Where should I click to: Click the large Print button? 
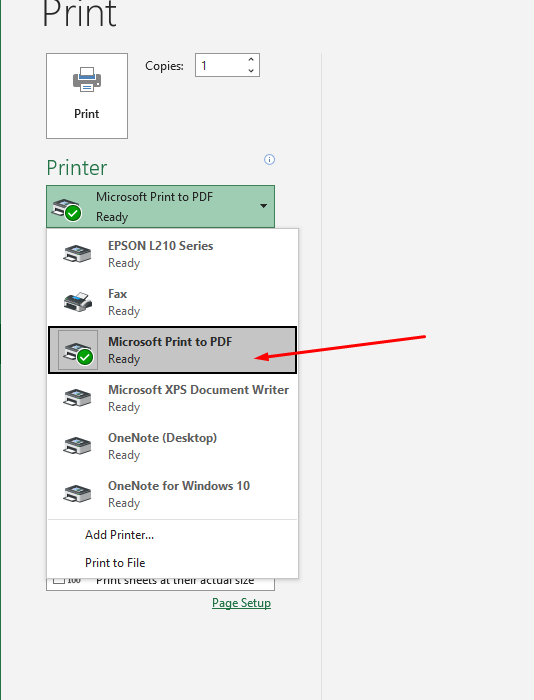coord(87,96)
